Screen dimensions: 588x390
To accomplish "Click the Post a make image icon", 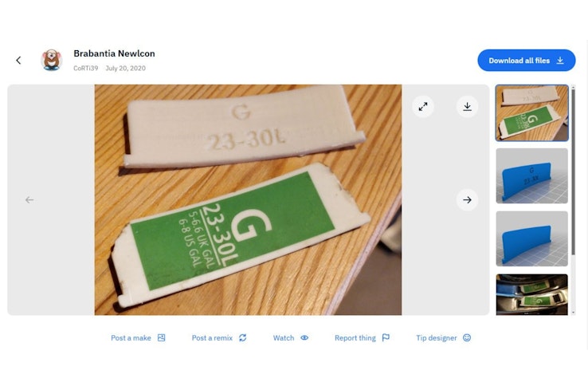I will [161, 338].
